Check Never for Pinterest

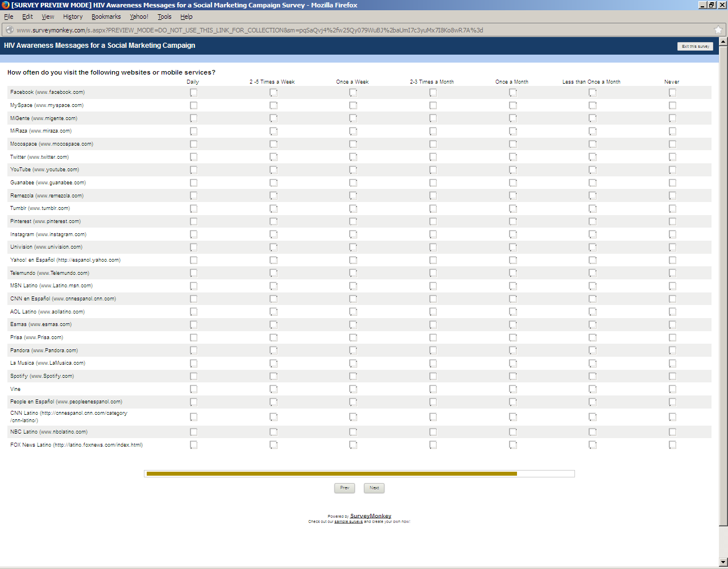(672, 221)
